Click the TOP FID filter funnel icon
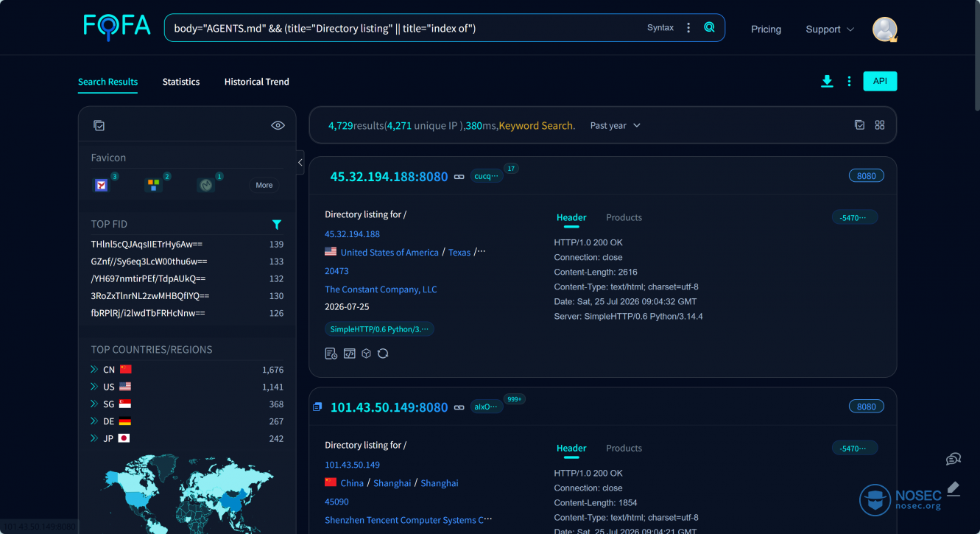 (x=277, y=224)
